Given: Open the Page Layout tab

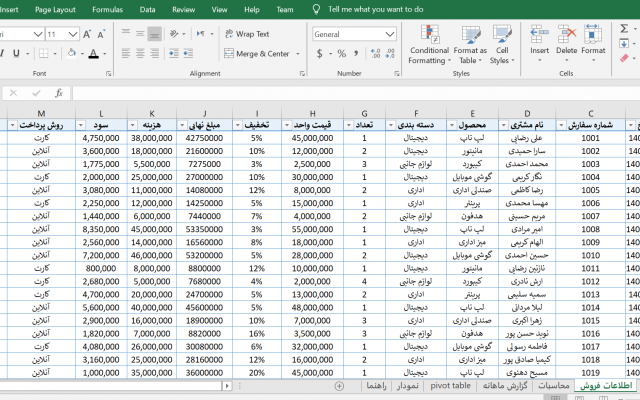Looking at the screenshot, I should click(x=55, y=10).
